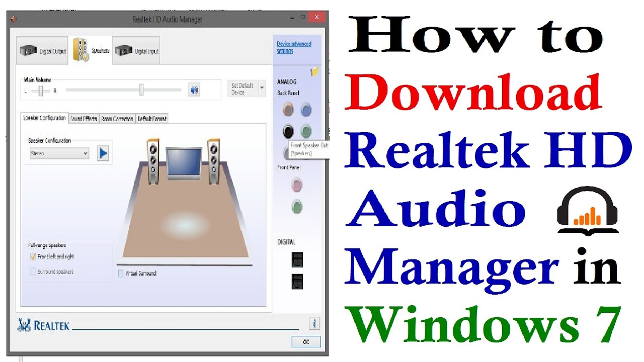
Task: Click the main volume slider handle
Action: [141, 90]
